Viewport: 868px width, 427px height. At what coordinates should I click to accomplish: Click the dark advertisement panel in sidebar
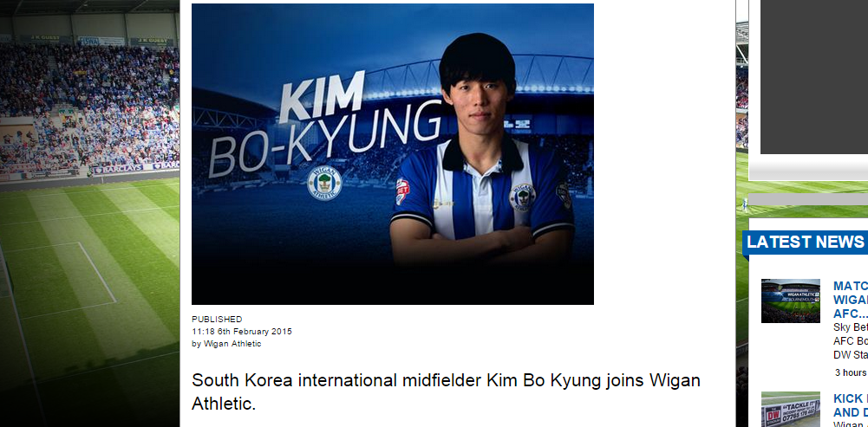(x=814, y=77)
